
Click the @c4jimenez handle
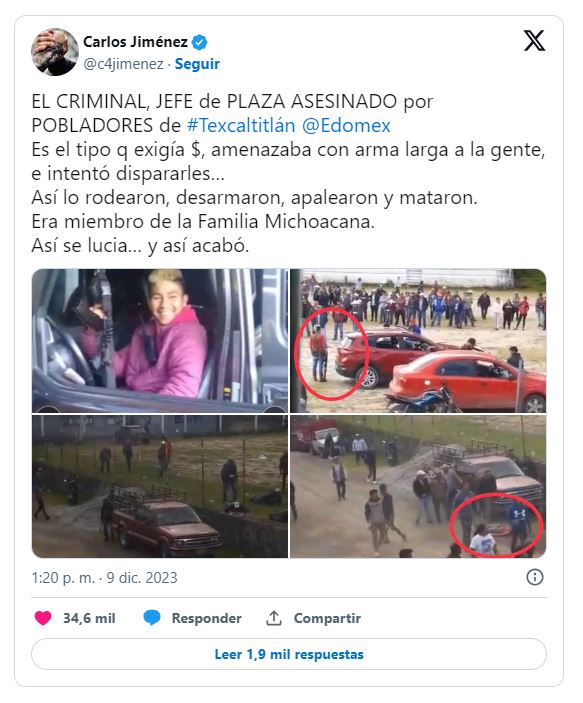click(123, 64)
